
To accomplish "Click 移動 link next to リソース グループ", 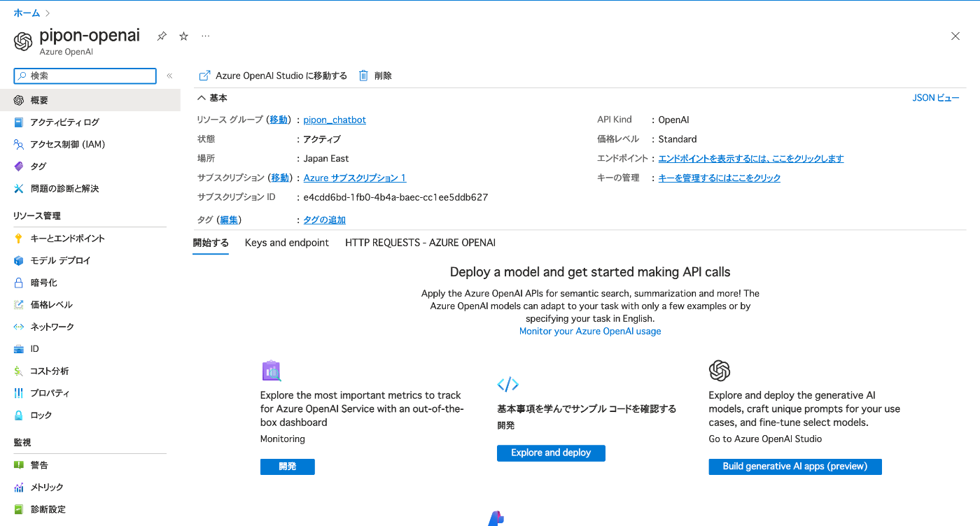I will click(x=279, y=120).
